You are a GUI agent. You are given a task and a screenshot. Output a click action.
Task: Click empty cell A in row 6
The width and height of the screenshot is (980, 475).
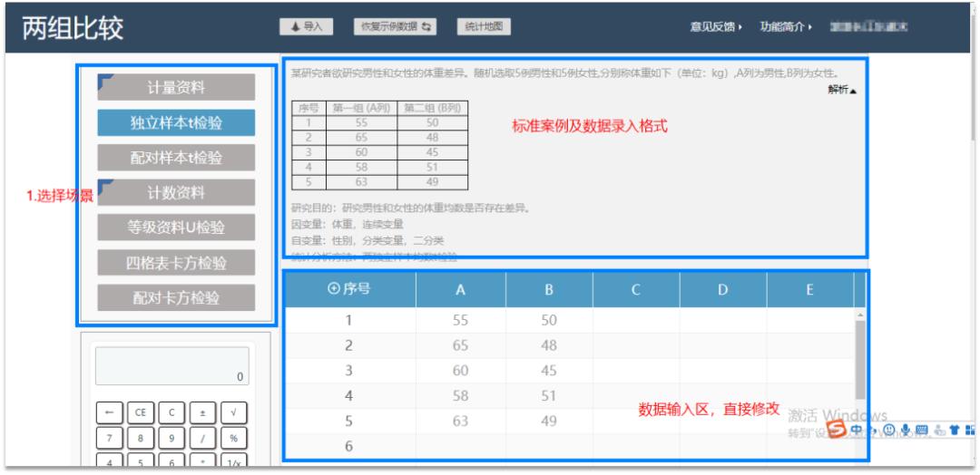pos(461,446)
